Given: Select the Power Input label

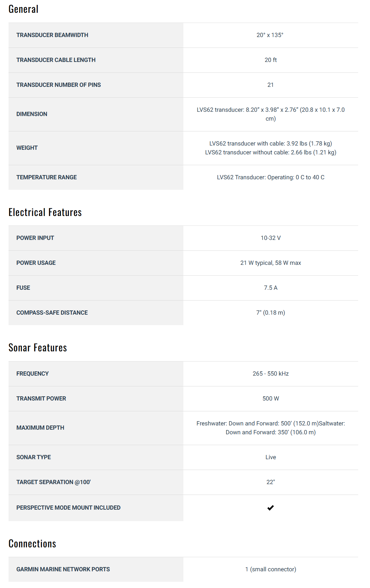Looking at the screenshot, I should tap(35, 238).
